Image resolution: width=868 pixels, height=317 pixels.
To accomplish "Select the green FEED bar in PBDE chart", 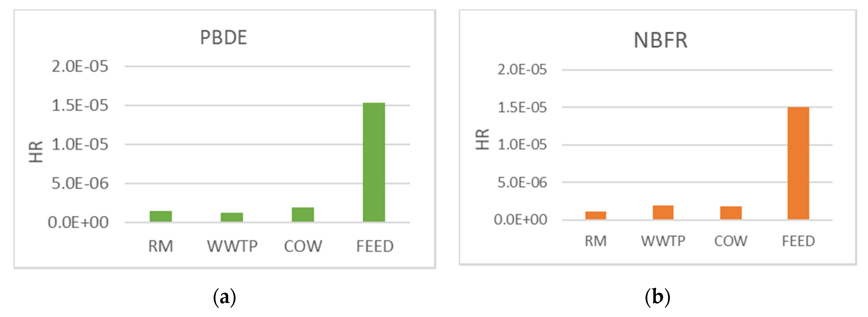I will tap(374, 162).
